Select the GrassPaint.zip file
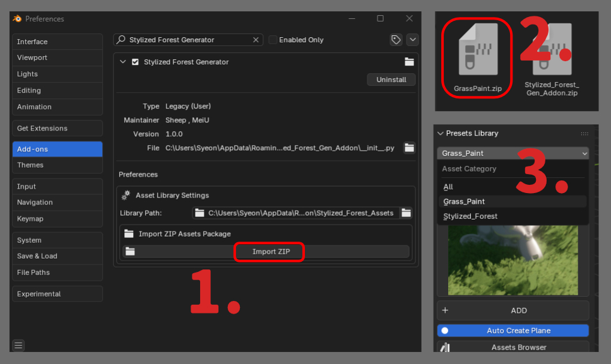611x364 pixels. pyautogui.click(x=478, y=57)
